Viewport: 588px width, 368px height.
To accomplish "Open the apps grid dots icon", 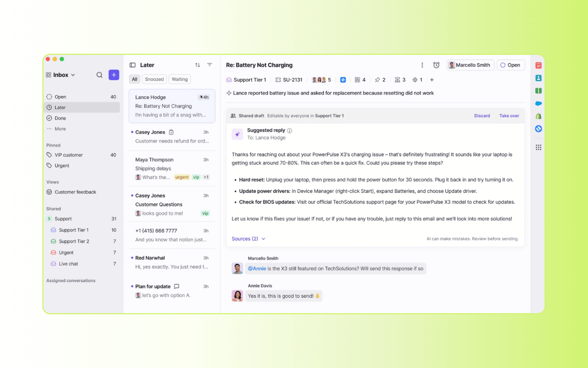I will point(538,147).
